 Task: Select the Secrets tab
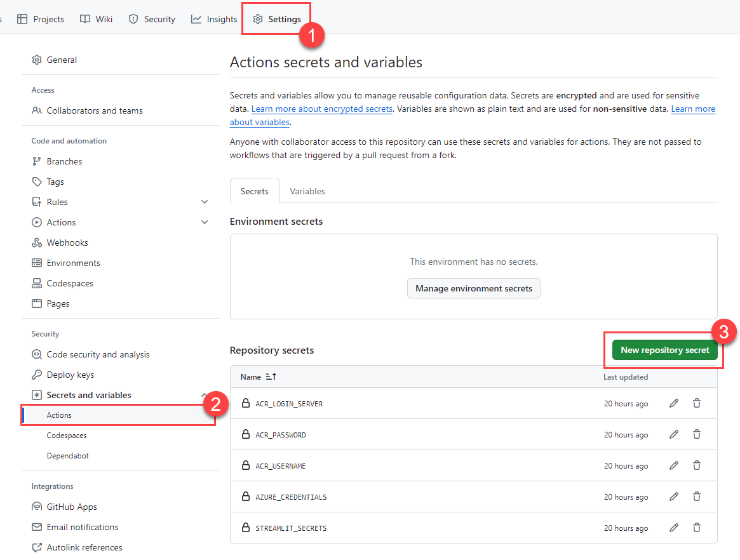(x=254, y=190)
